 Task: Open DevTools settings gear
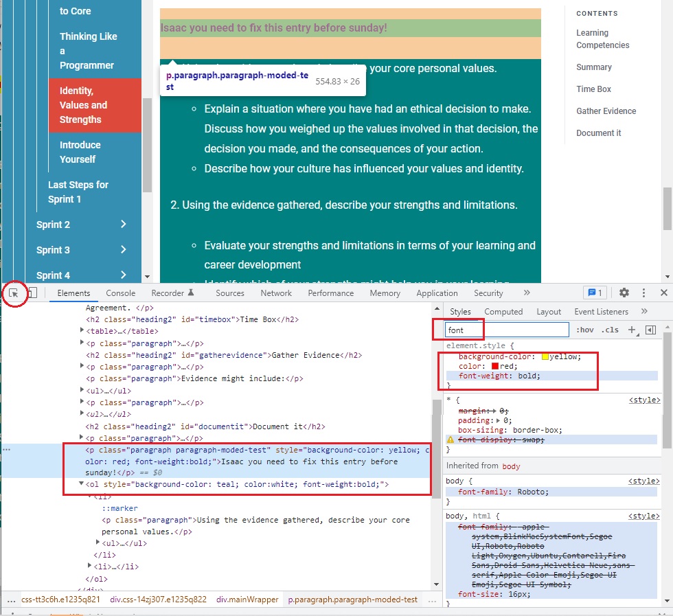(x=624, y=293)
